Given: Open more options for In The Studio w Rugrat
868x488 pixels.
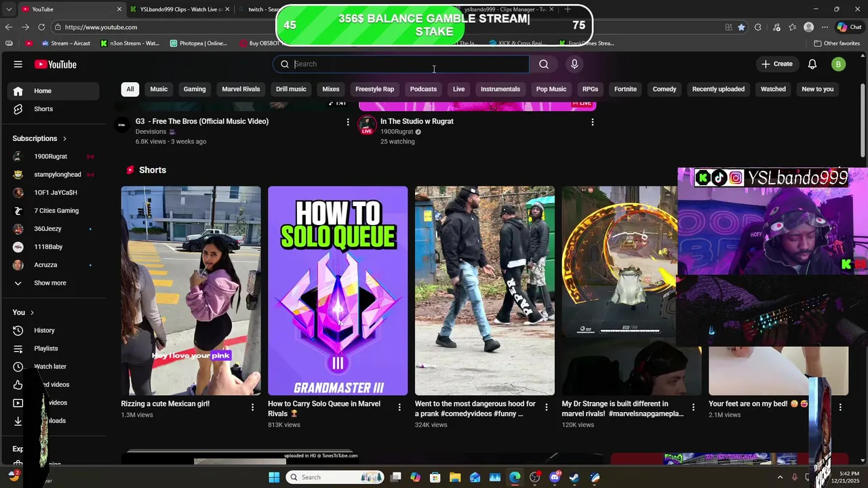Looking at the screenshot, I should (593, 122).
